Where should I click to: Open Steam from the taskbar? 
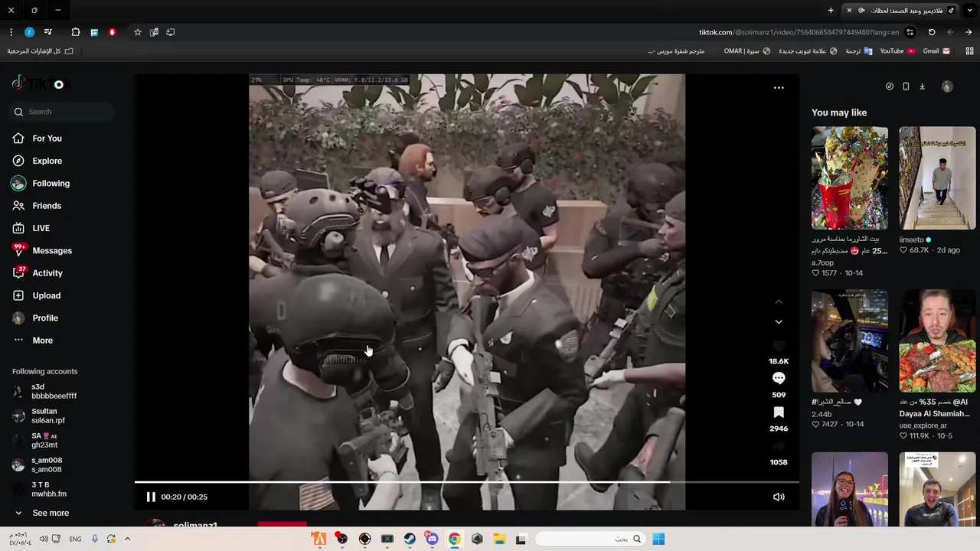[410, 539]
